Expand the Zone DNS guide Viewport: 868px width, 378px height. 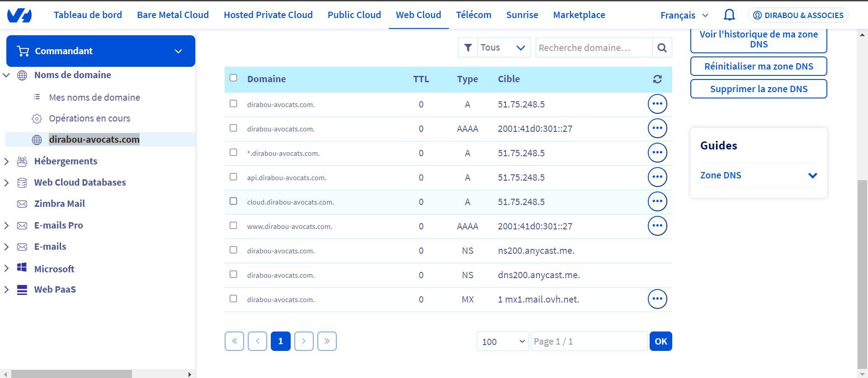759,175
